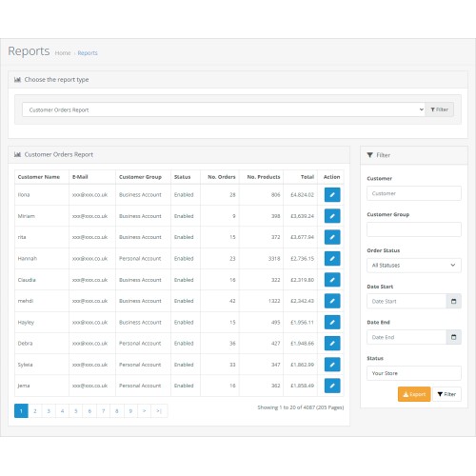Screen dimensions: 476x476
Task: Go to the Home breadcrumb link
Action: [x=63, y=53]
